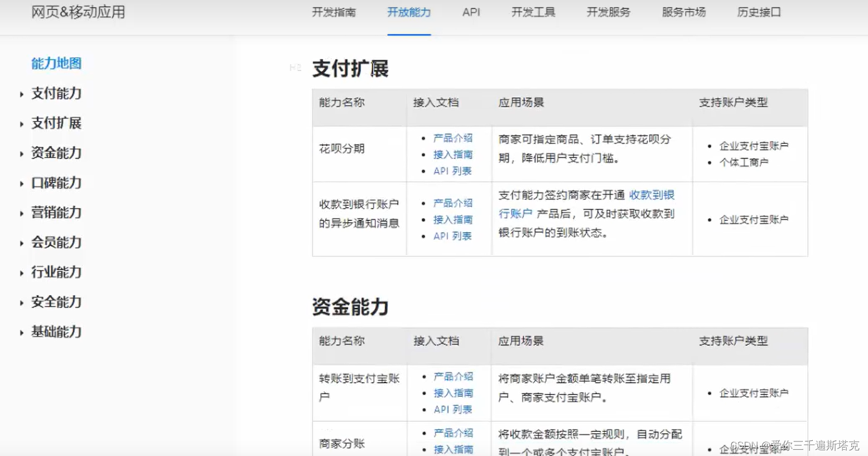Switch to the API tab
Screen dimensions: 868x456
pyautogui.click(x=471, y=12)
